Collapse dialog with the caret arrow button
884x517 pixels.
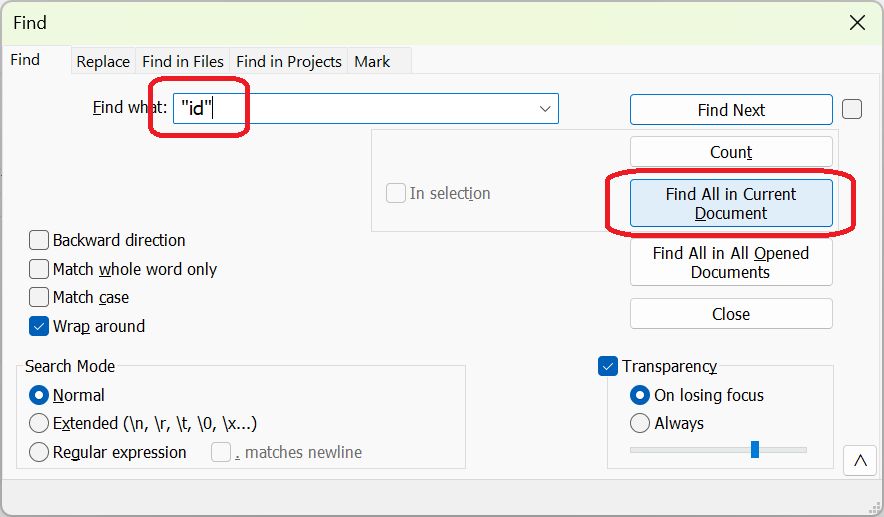[x=859, y=461]
